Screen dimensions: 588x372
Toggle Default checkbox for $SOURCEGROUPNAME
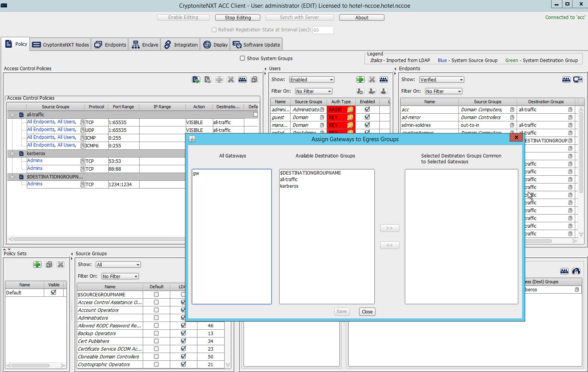pyautogui.click(x=156, y=294)
